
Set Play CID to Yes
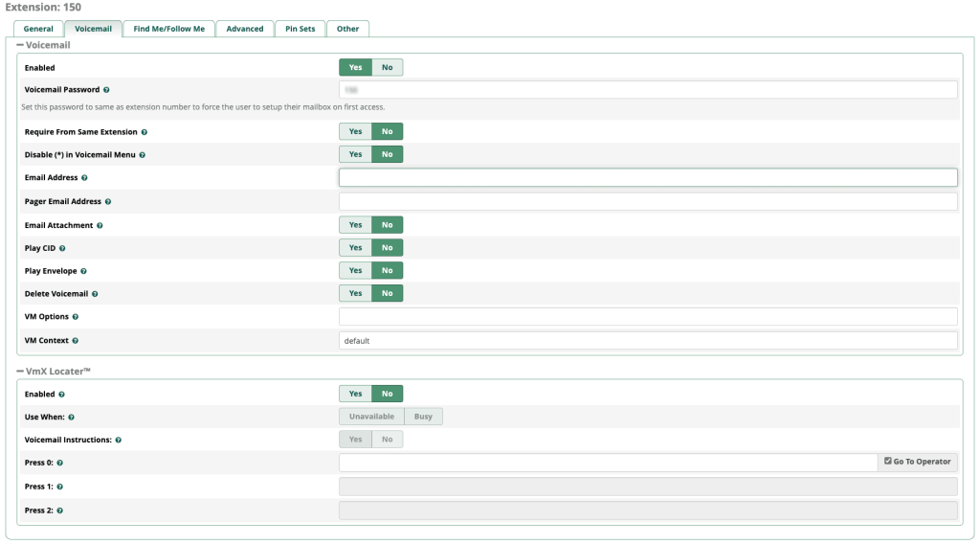355,248
